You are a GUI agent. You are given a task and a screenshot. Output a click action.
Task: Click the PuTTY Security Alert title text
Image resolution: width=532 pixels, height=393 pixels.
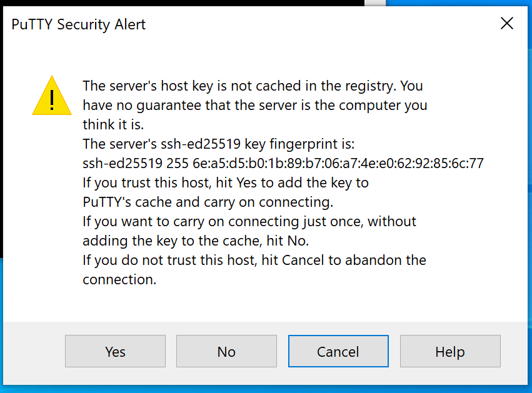coord(79,24)
